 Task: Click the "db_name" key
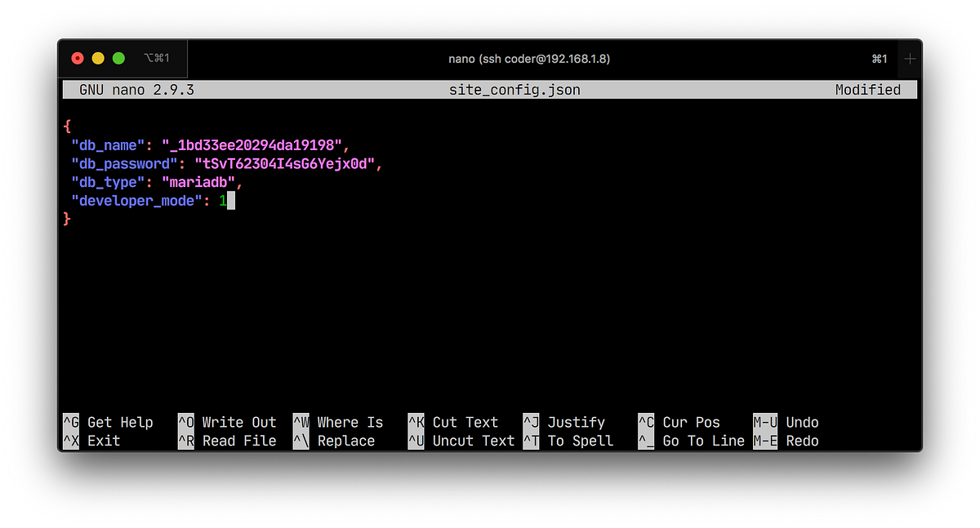pyautogui.click(x=108, y=145)
